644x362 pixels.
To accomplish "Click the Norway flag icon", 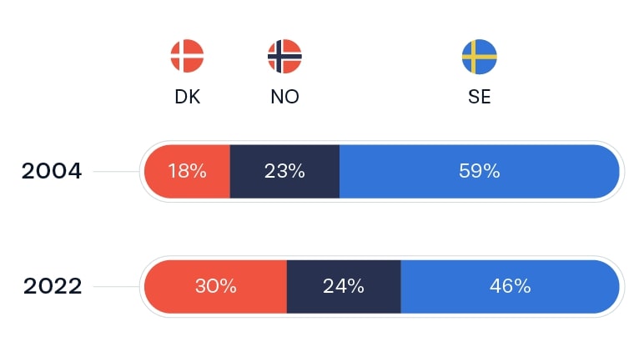I will 284,56.
